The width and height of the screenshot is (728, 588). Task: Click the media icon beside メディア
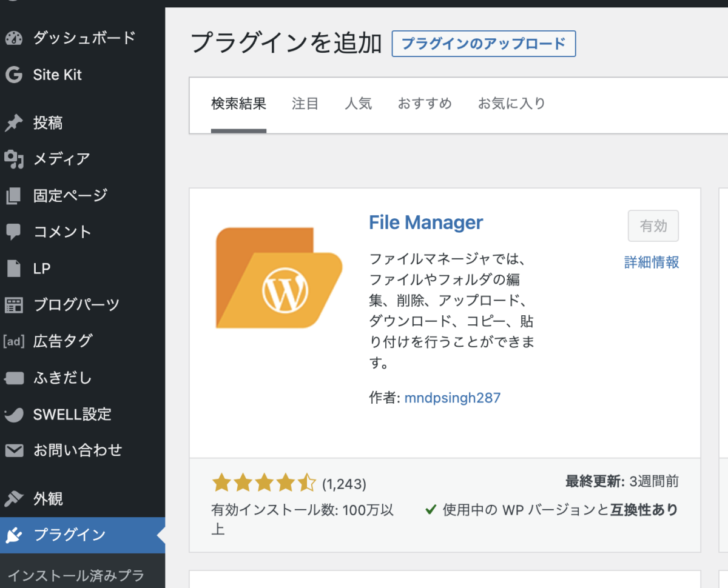point(13,159)
